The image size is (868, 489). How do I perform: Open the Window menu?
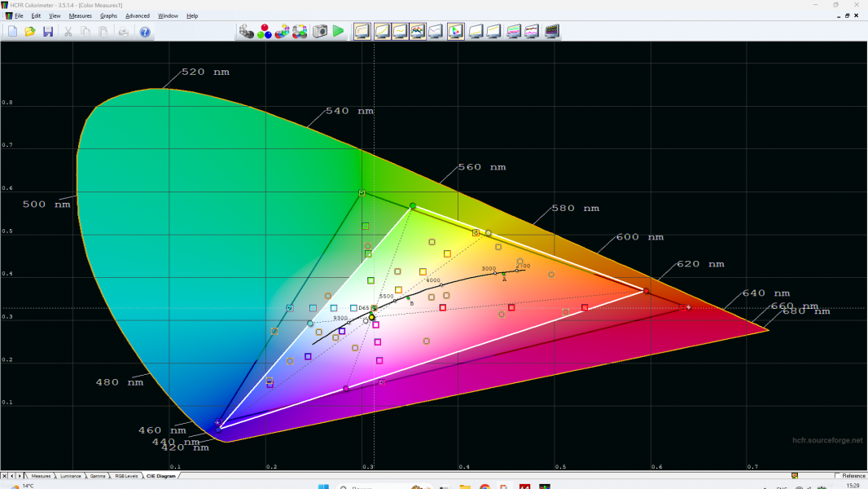click(168, 16)
